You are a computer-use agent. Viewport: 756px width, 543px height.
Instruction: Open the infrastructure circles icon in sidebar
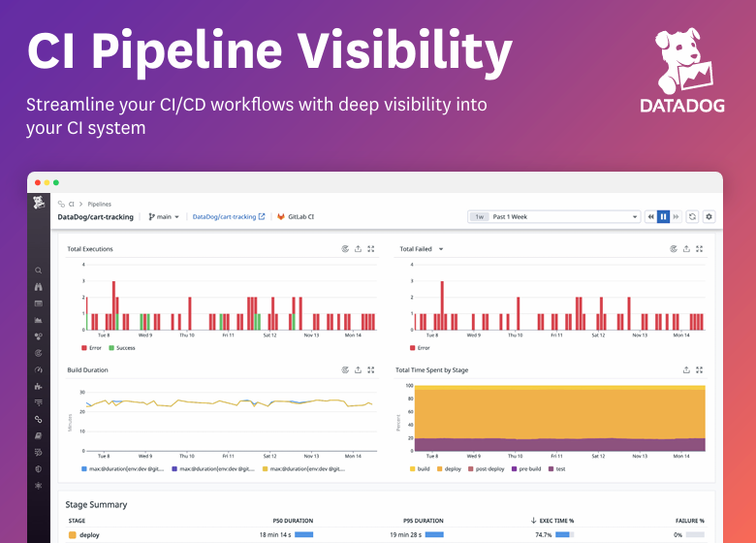point(38,336)
